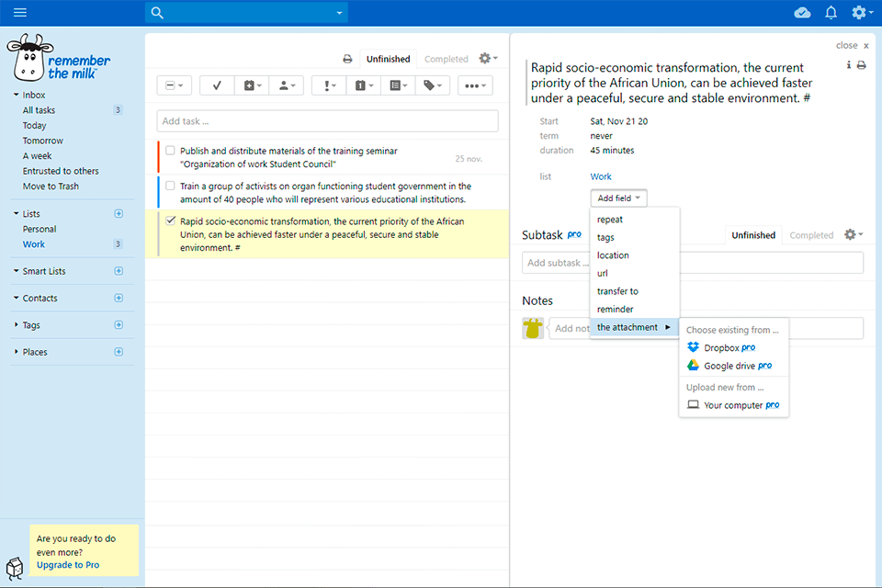Switch to the Completed tab in the task list
The width and height of the screenshot is (882, 588).
pyautogui.click(x=446, y=59)
